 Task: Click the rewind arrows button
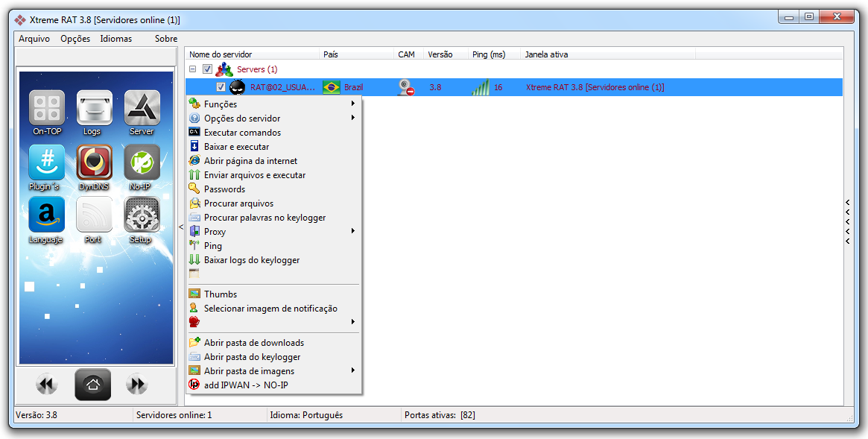pos(46,384)
